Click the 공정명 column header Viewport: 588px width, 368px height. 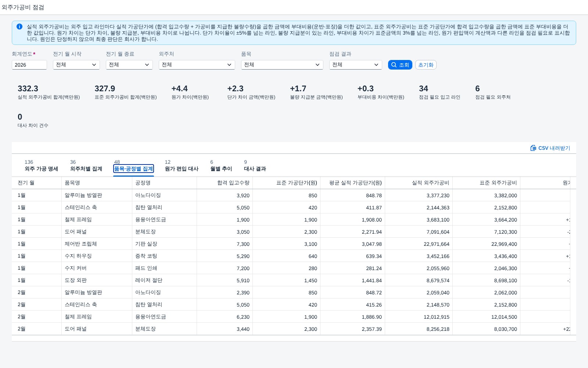point(165,183)
